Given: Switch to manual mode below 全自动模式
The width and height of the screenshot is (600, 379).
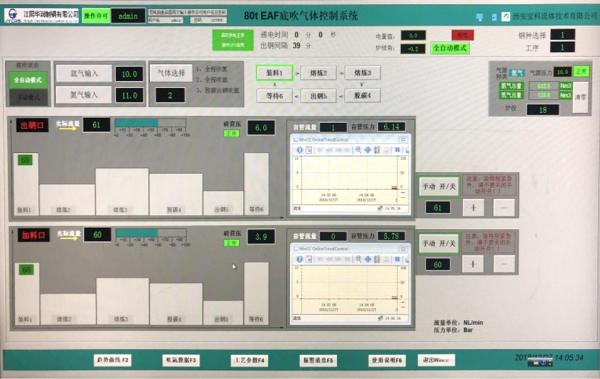Looking at the screenshot, I should click(28, 98).
